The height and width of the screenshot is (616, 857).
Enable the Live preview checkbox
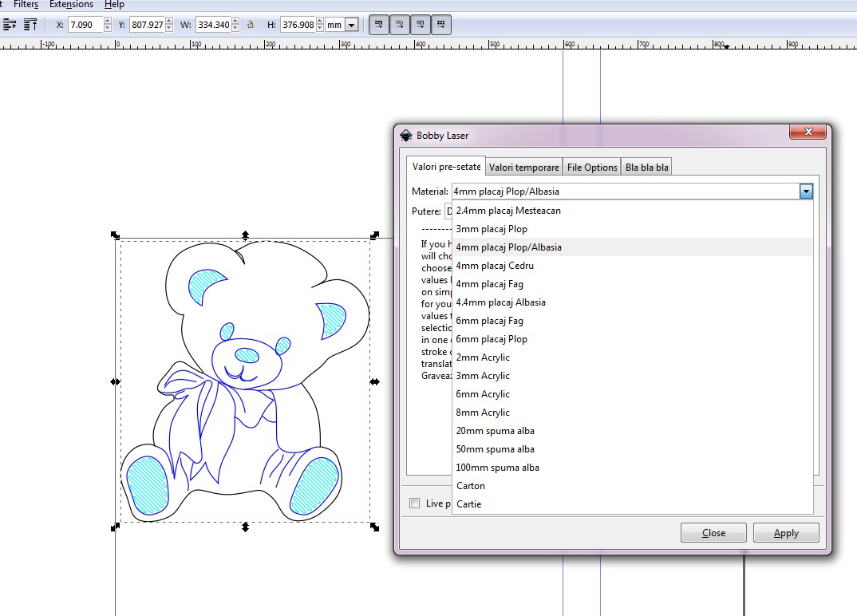point(414,503)
